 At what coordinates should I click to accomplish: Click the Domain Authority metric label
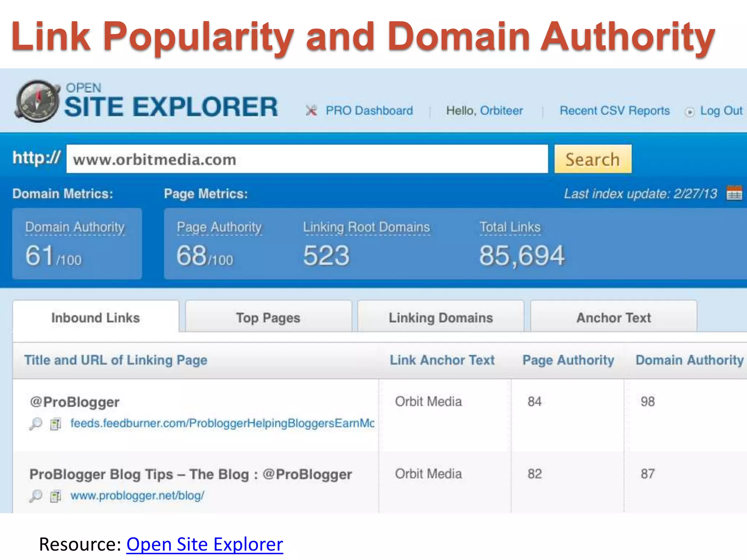point(75,227)
